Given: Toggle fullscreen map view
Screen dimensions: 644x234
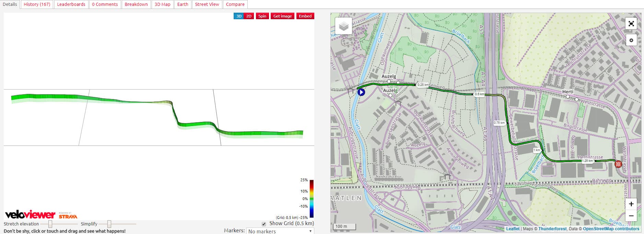Looking at the screenshot, I should pos(631,24).
